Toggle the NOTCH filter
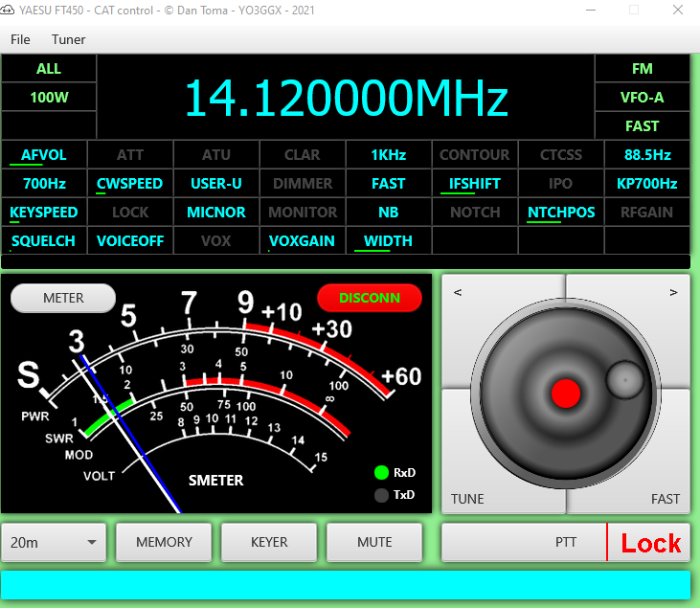This screenshot has height=608, width=700. (475, 212)
